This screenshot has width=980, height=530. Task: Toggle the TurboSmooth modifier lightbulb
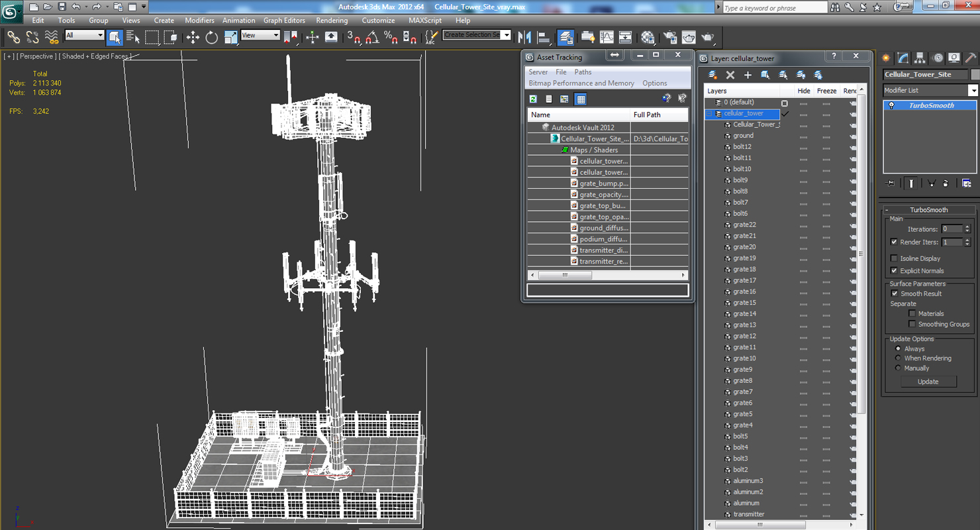[x=892, y=106]
